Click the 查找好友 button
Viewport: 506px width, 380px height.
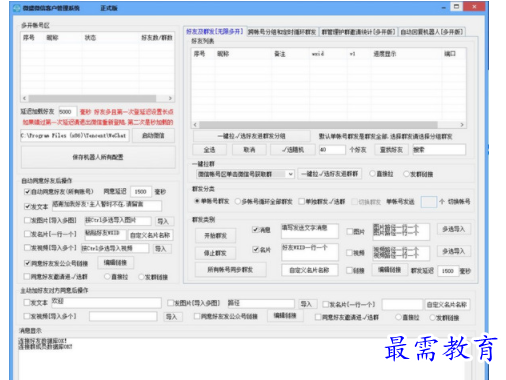tap(391, 150)
